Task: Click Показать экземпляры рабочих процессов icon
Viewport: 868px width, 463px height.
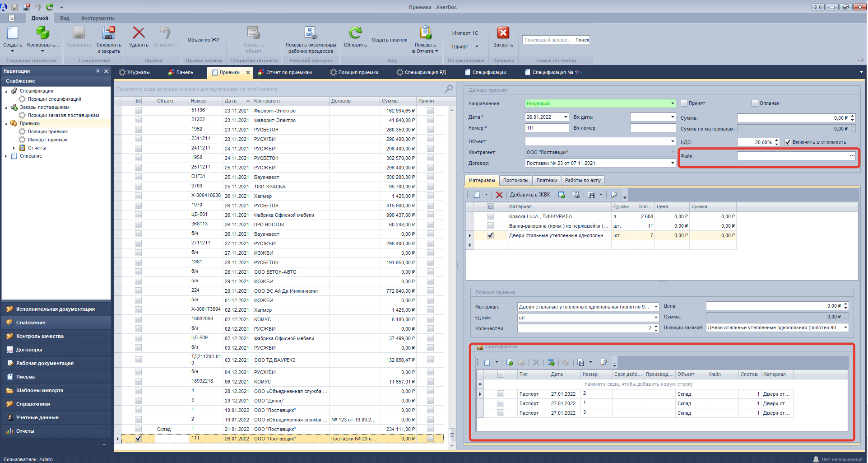Action: (311, 33)
